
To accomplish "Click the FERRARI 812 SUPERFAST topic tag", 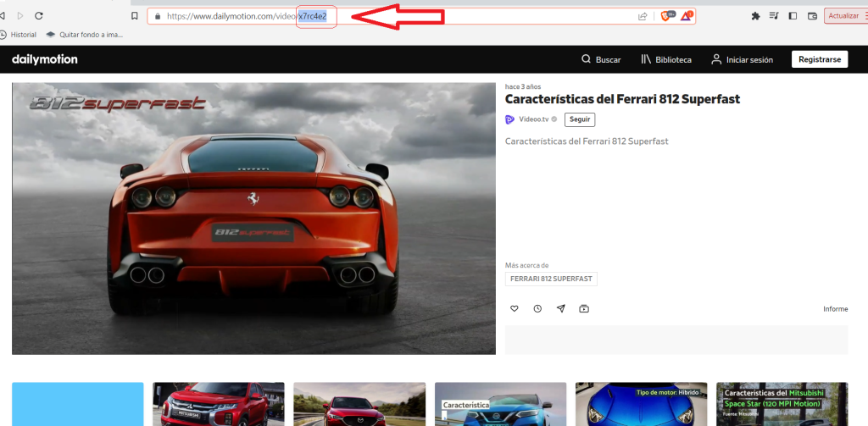I will coord(551,279).
